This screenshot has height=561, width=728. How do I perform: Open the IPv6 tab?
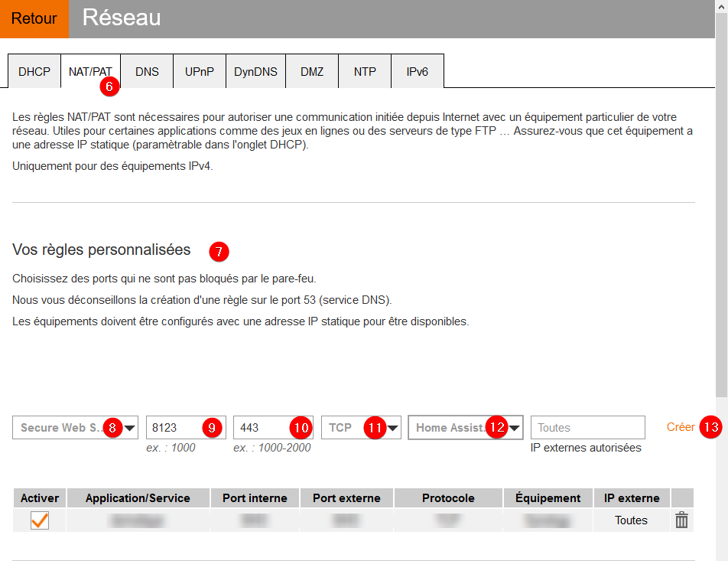(418, 72)
